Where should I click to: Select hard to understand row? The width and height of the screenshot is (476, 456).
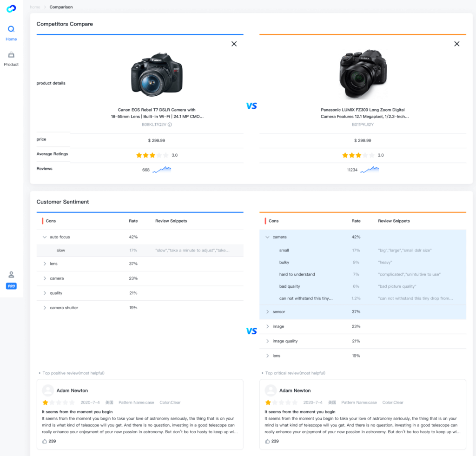363,274
